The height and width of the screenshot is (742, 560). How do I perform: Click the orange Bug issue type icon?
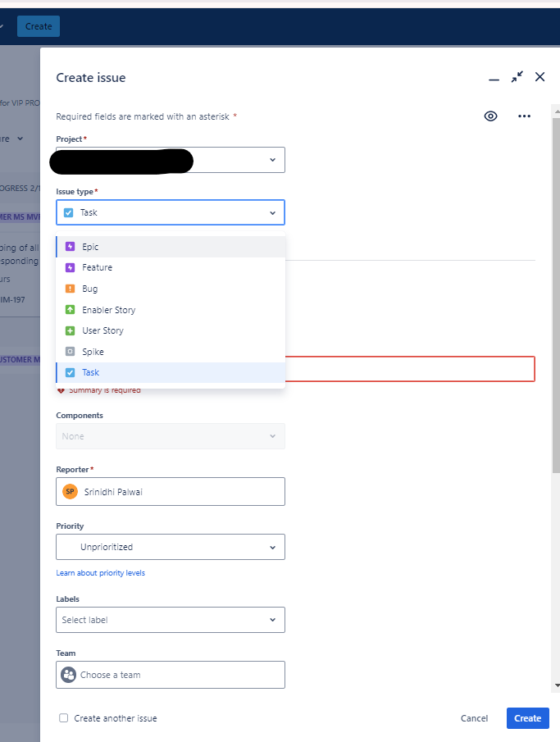pyautogui.click(x=70, y=289)
